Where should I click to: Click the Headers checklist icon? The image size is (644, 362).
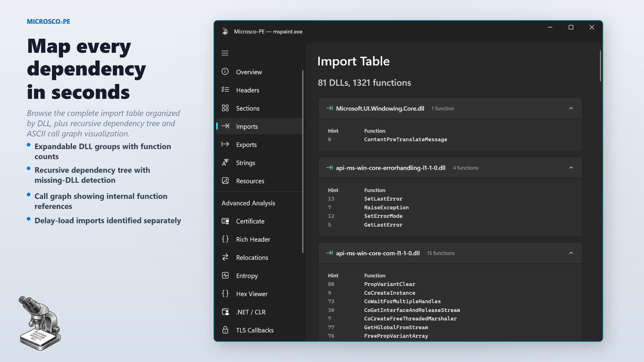tap(225, 90)
